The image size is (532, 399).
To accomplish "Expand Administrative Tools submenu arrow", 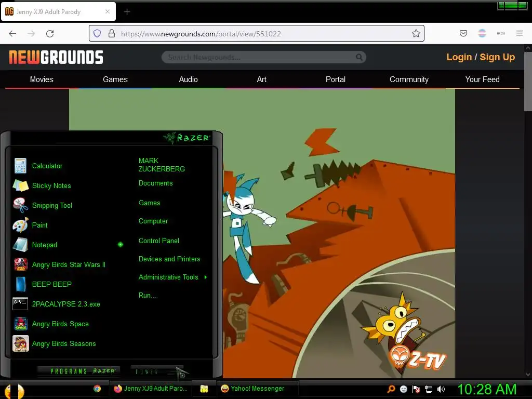I will [206, 277].
